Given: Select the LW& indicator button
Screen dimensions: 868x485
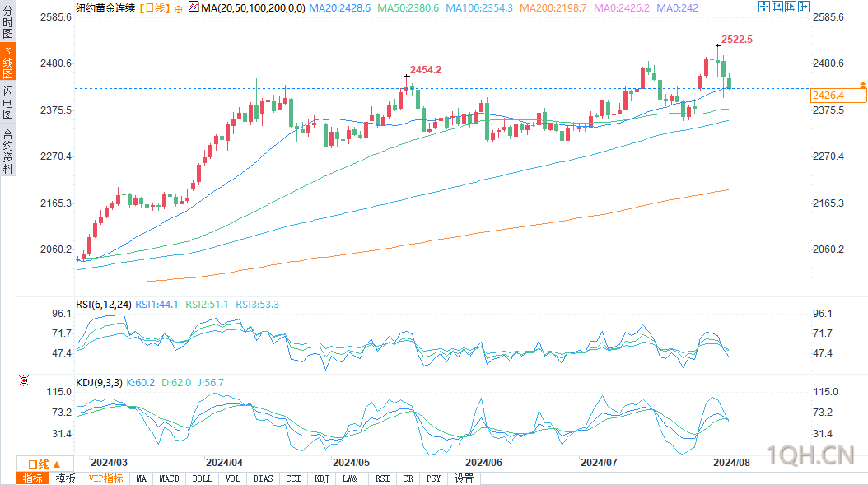Looking at the screenshot, I should pos(350,478).
